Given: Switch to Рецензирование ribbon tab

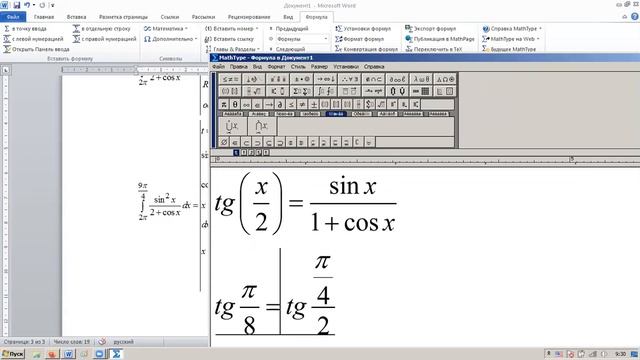Looking at the screenshot, I should 249,17.
